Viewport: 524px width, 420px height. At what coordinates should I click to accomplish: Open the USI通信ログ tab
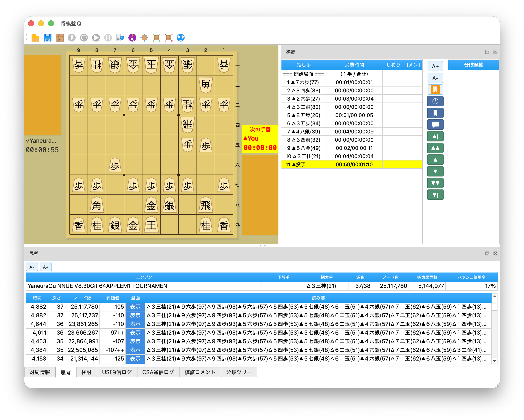(117, 372)
